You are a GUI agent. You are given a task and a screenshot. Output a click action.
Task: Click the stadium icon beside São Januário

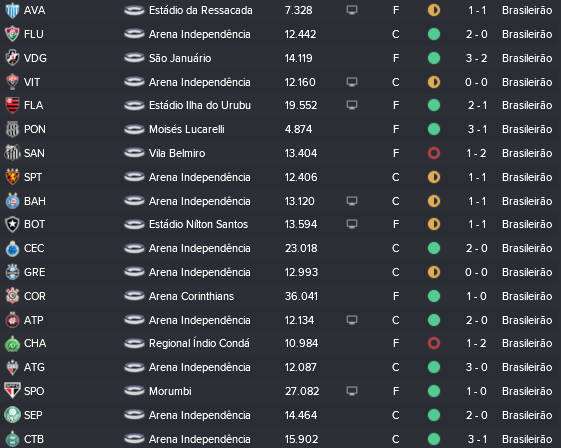click(x=134, y=58)
